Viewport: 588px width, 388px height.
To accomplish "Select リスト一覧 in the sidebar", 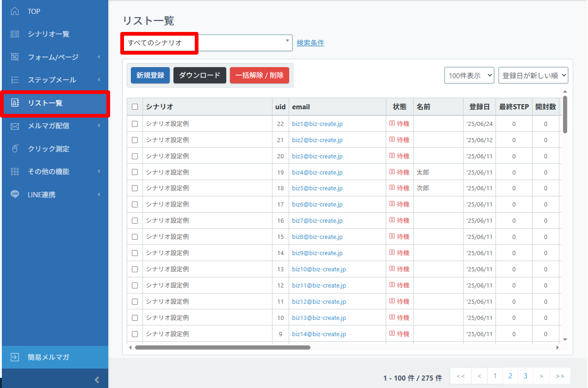I will [55, 103].
